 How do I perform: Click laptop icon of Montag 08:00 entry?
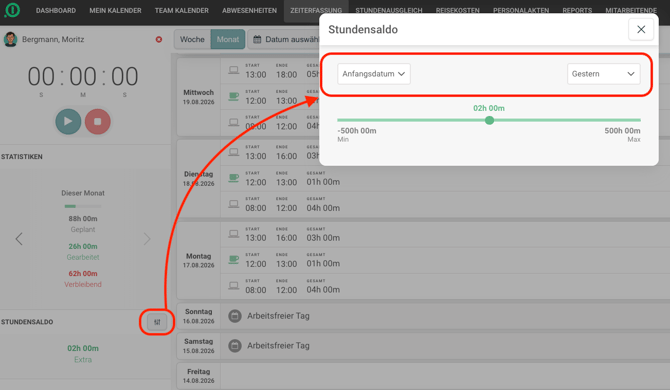pyautogui.click(x=233, y=285)
